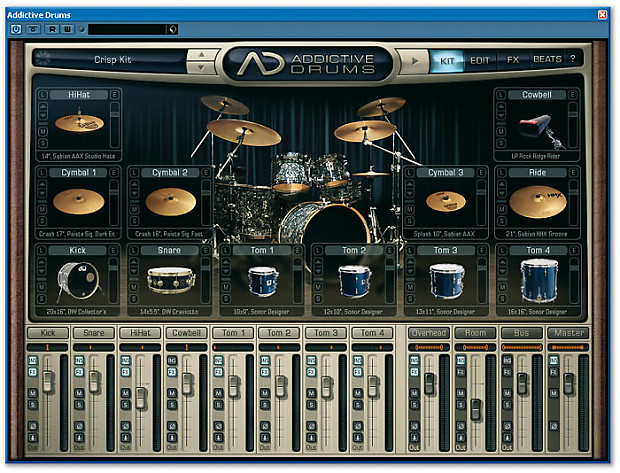This screenshot has height=473, width=620.
Task: Click Master channel phase invert icon
Action: (x=554, y=426)
